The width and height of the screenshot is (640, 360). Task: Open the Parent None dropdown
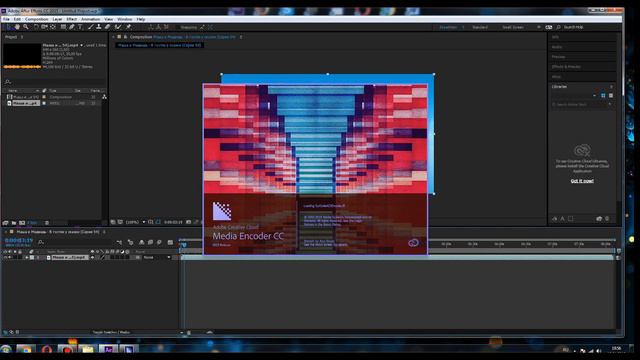(156, 258)
